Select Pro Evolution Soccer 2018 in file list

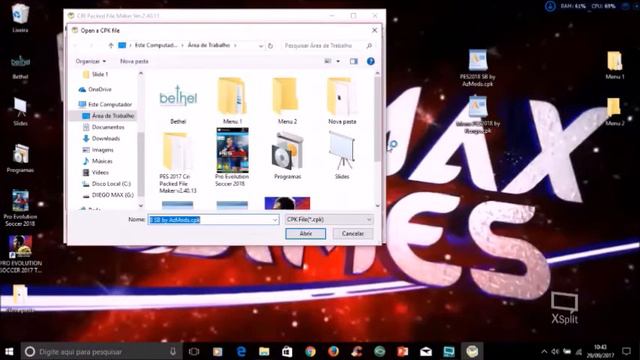click(232, 158)
